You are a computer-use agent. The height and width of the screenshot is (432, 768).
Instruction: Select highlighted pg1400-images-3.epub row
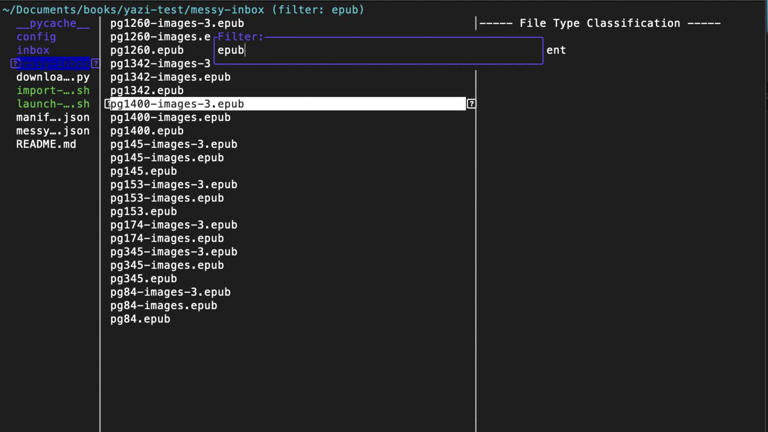pyautogui.click(x=286, y=104)
